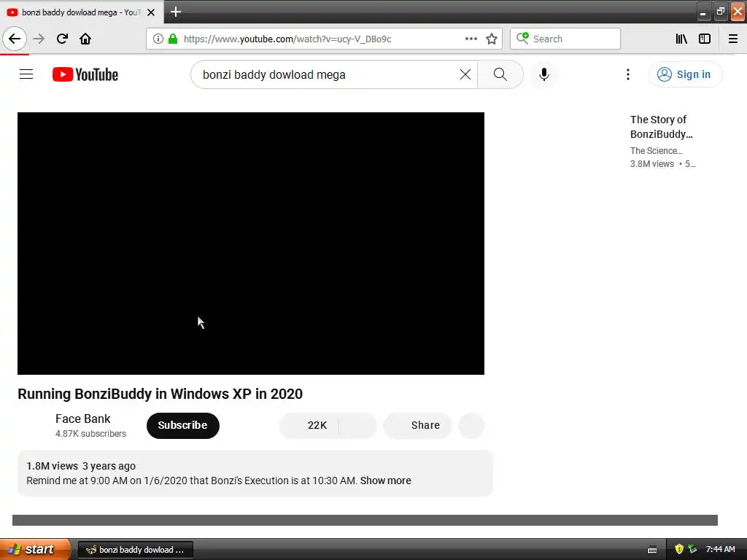Image resolution: width=747 pixels, height=560 pixels.
Task: Open the YouTube guide hamburger menu
Action: click(26, 74)
